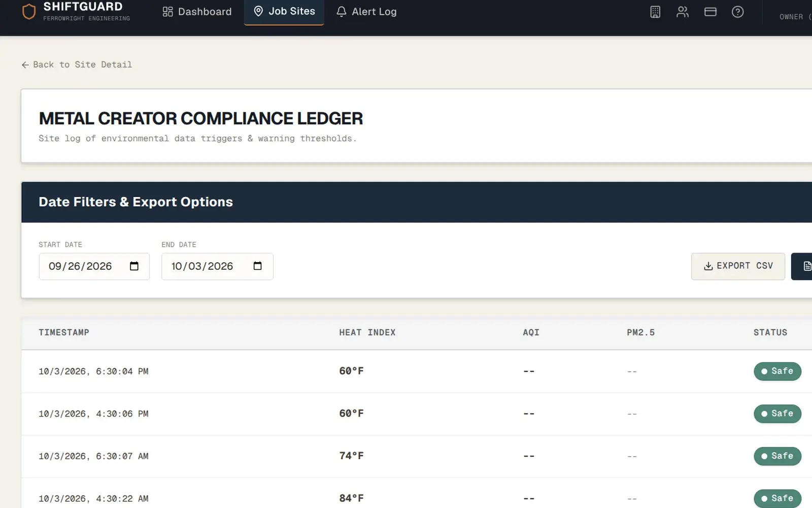Click the 84°F heat index value
Image resolution: width=812 pixels, height=508 pixels.
351,498
